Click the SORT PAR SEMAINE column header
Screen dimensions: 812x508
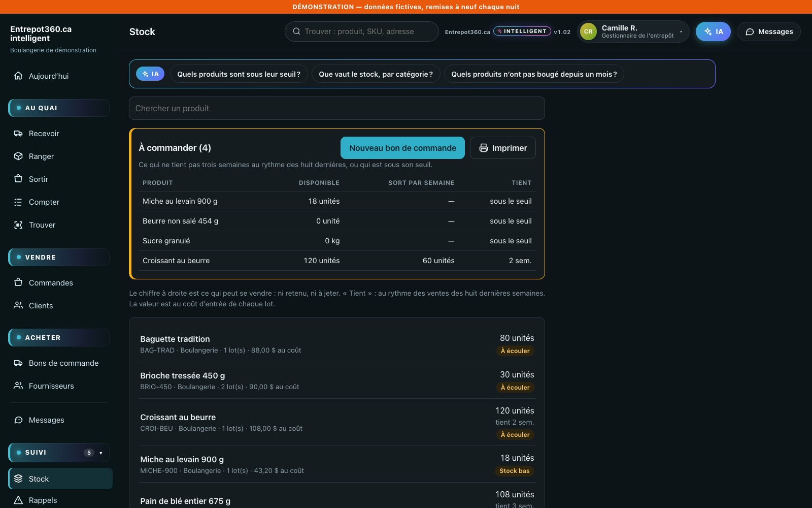(421, 183)
